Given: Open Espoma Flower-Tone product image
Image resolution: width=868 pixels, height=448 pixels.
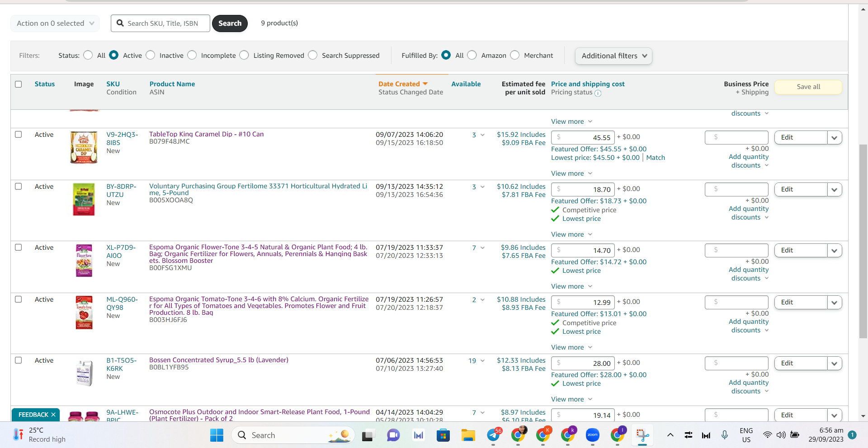Looking at the screenshot, I should point(84,260).
